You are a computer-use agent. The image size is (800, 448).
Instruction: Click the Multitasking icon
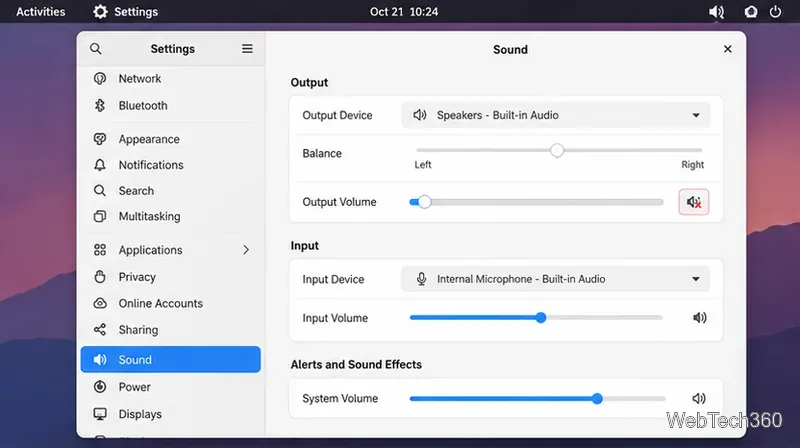click(x=100, y=216)
